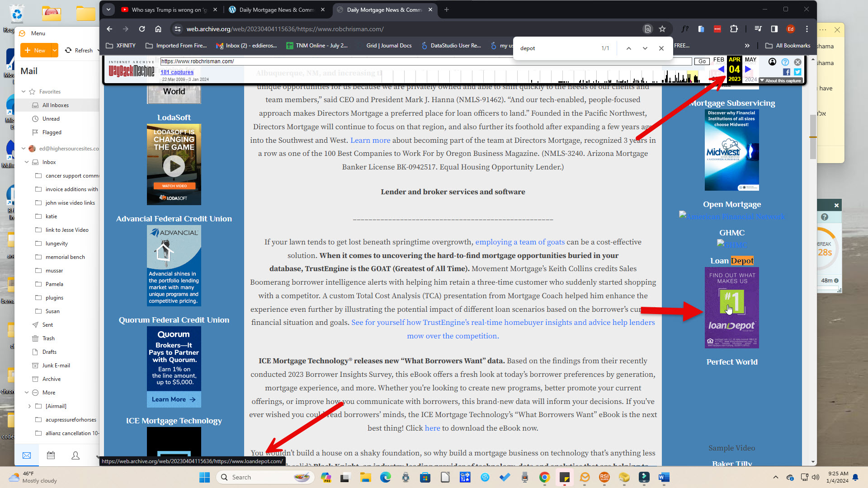Open Windows Start menu
868x488 pixels.
coord(204,477)
